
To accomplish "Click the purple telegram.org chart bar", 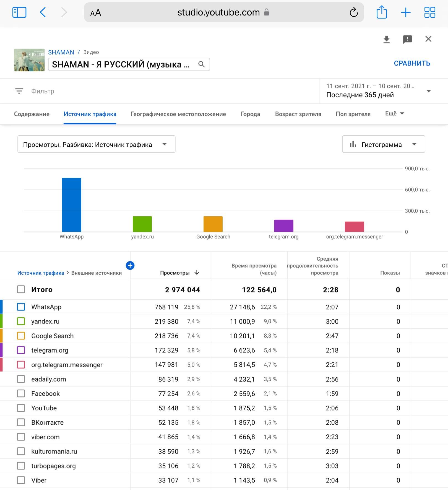I will coord(284,226).
